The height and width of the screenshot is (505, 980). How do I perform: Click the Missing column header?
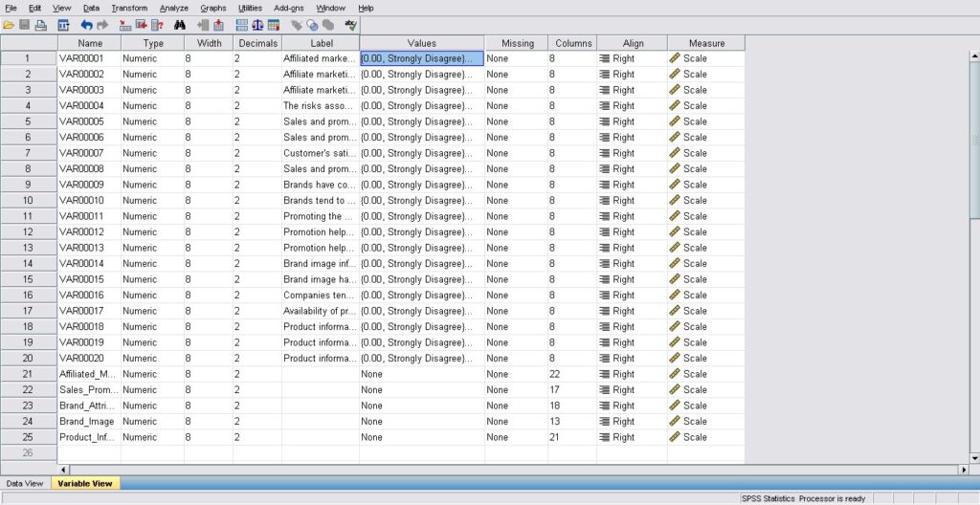pyautogui.click(x=517, y=43)
